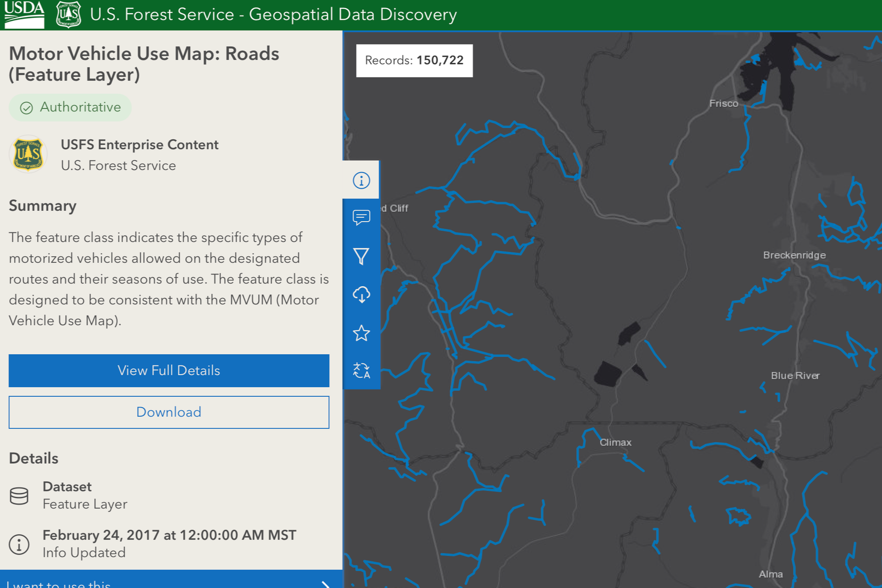Click the Details heading

coord(33,458)
